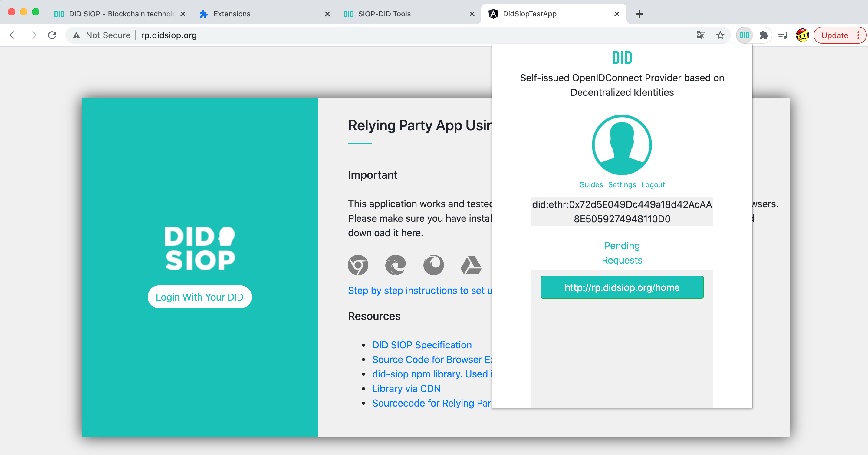Open the Extensions puzzle icon menu
The width and height of the screenshot is (868, 455).
point(764,35)
